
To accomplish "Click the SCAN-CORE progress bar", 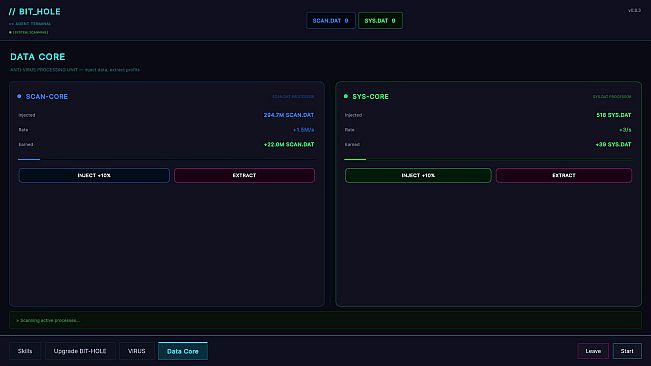I will coord(166,159).
